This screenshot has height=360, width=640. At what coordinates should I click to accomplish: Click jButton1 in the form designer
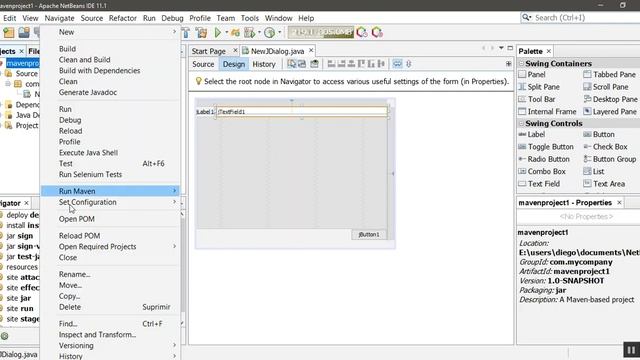369,235
